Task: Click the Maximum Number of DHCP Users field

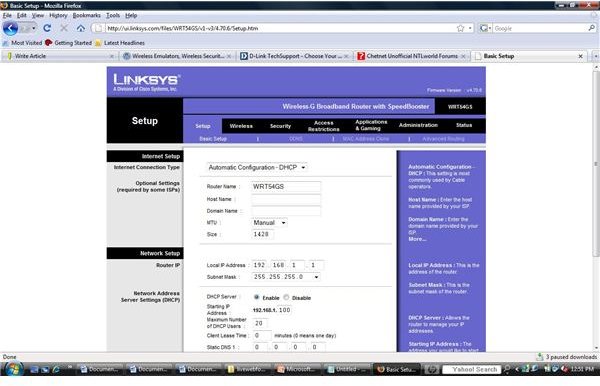Action: tap(260, 324)
